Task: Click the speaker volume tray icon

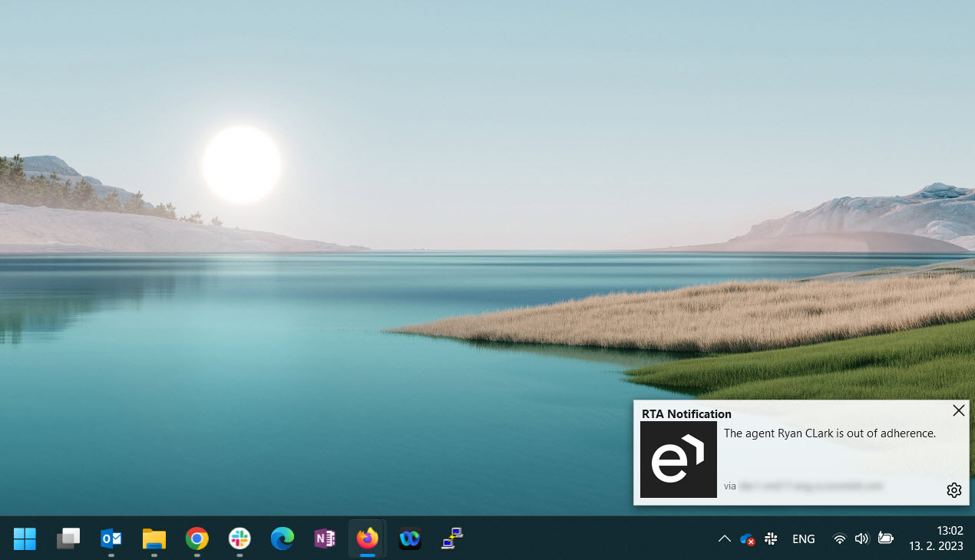Action: pyautogui.click(x=861, y=539)
